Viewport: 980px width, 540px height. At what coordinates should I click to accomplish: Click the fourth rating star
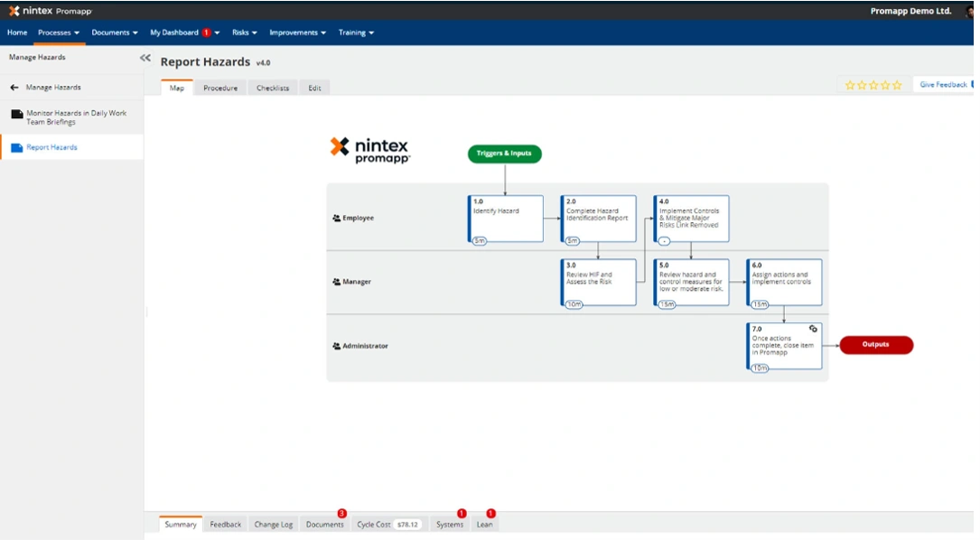point(885,85)
